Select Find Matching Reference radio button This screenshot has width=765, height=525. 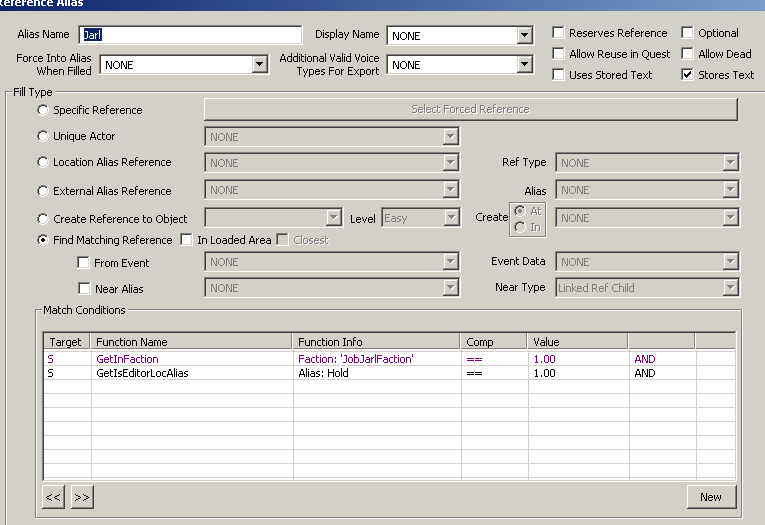[43, 240]
